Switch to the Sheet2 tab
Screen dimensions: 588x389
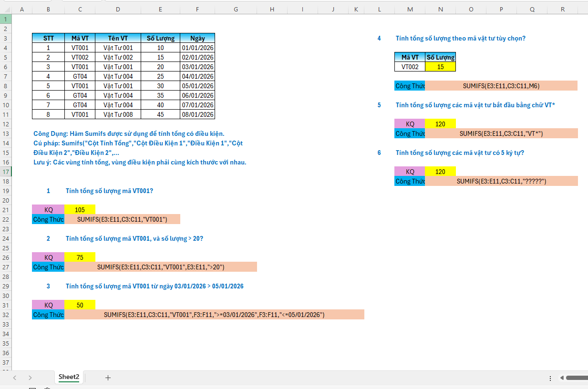69,377
